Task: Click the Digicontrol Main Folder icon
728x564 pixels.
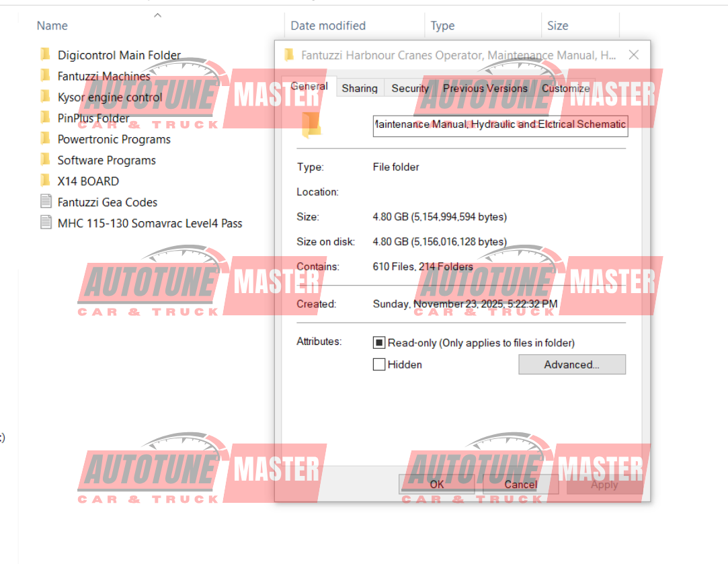Action: tap(46, 55)
